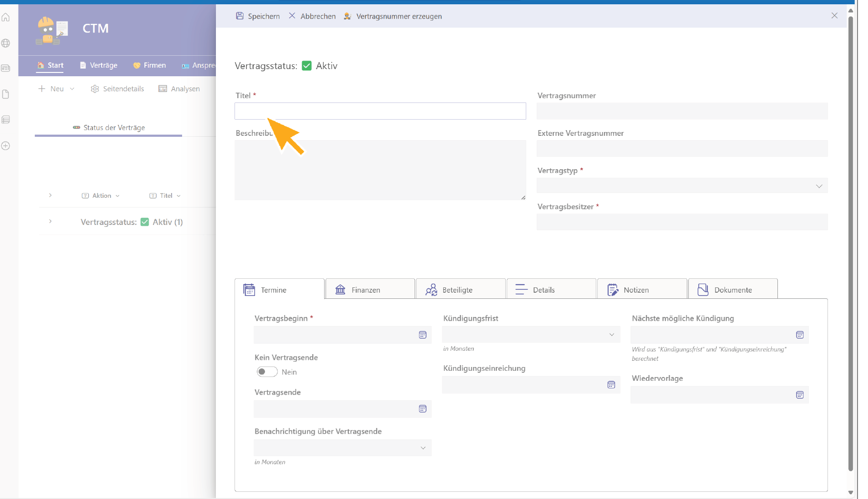868x499 pixels.
Task: Click the home icon in left sidebar
Action: pos(6,18)
